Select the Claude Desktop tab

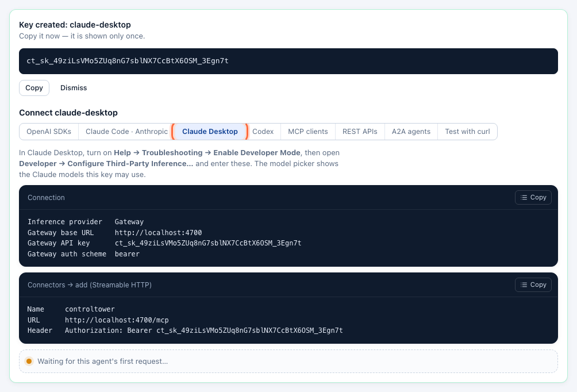(210, 132)
